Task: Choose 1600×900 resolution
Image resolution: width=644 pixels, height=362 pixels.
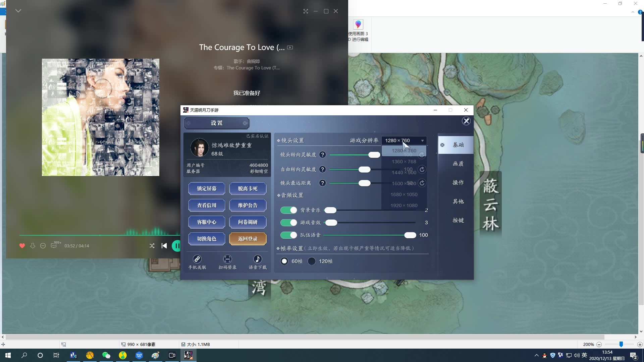Action: (404, 184)
